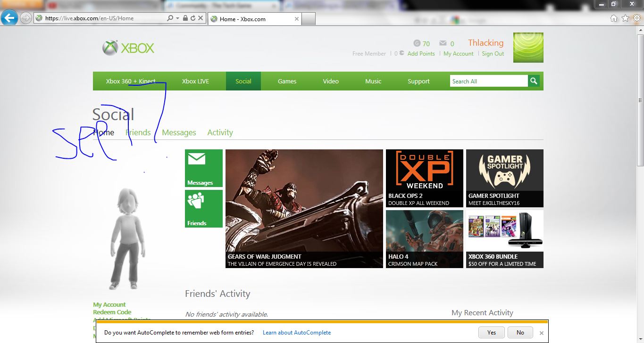Click the Add Points link

coord(421,54)
